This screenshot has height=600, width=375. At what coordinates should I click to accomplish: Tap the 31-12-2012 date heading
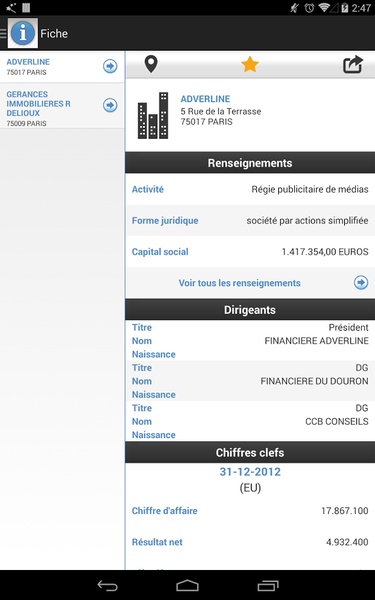click(250, 472)
